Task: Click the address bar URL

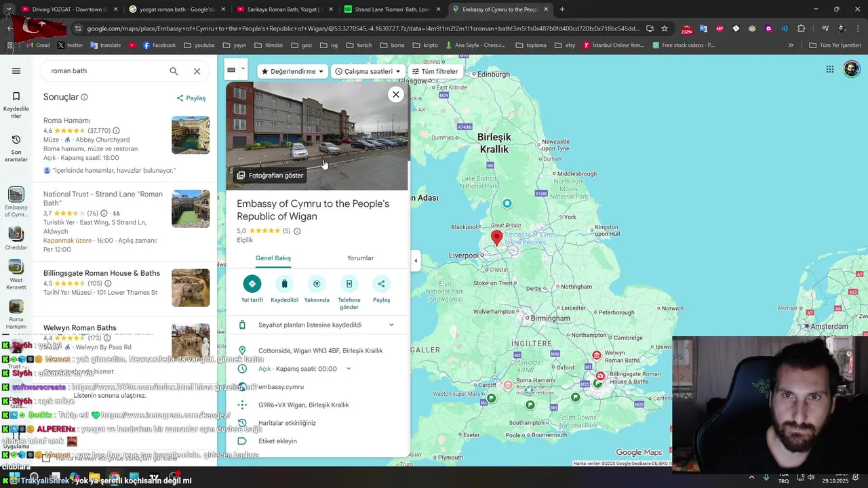Action: click(x=363, y=28)
